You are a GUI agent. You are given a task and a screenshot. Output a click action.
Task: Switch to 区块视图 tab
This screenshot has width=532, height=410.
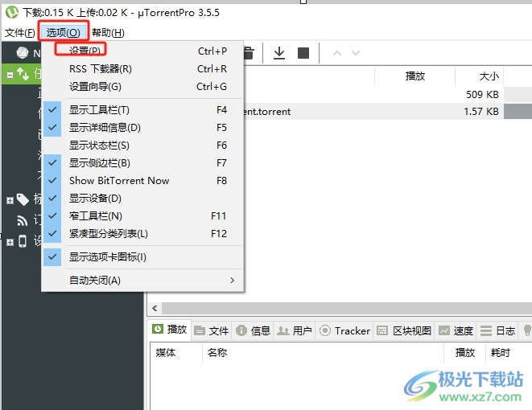(404, 330)
